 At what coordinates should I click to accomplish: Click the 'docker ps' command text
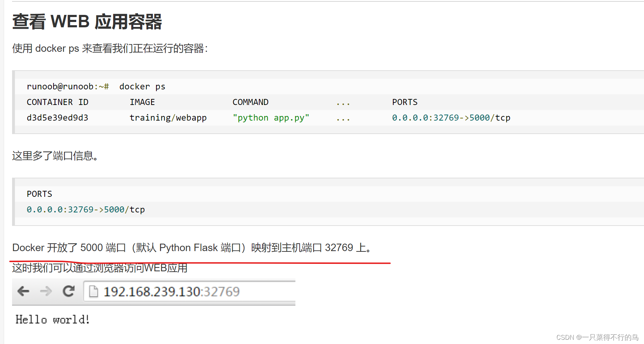point(142,87)
